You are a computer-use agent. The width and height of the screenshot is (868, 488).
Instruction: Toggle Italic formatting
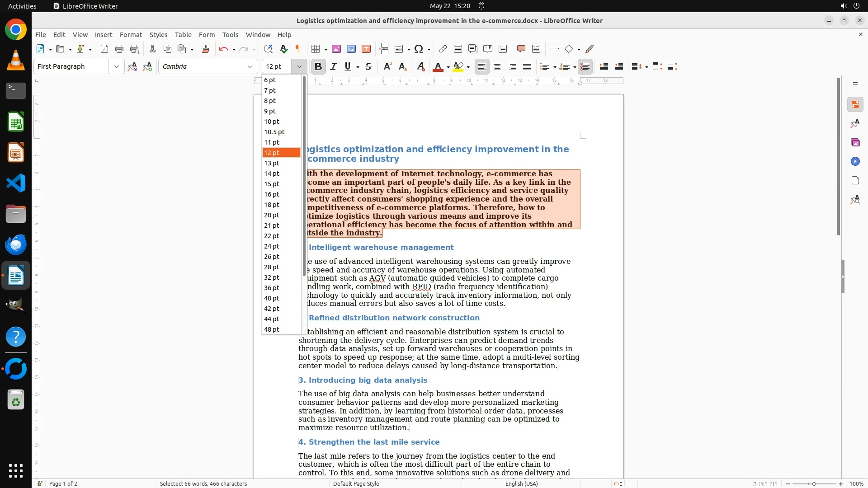(x=334, y=66)
